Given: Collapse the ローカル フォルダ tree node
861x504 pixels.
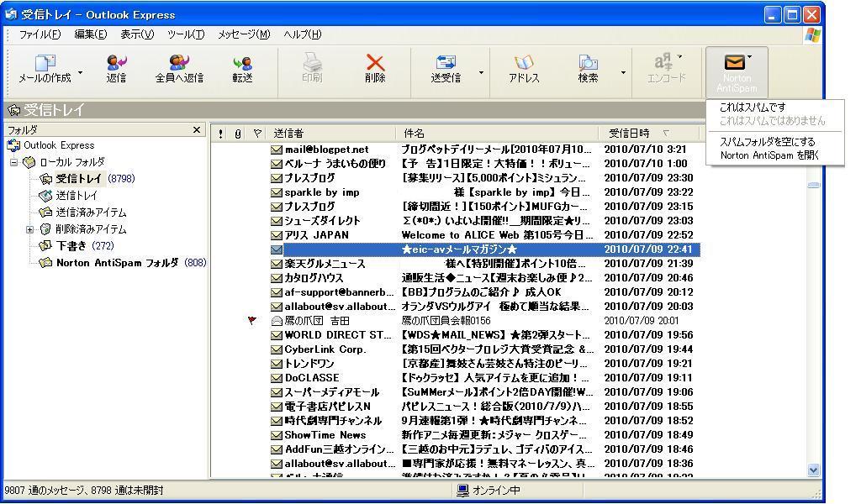Looking at the screenshot, I should click(14, 162).
